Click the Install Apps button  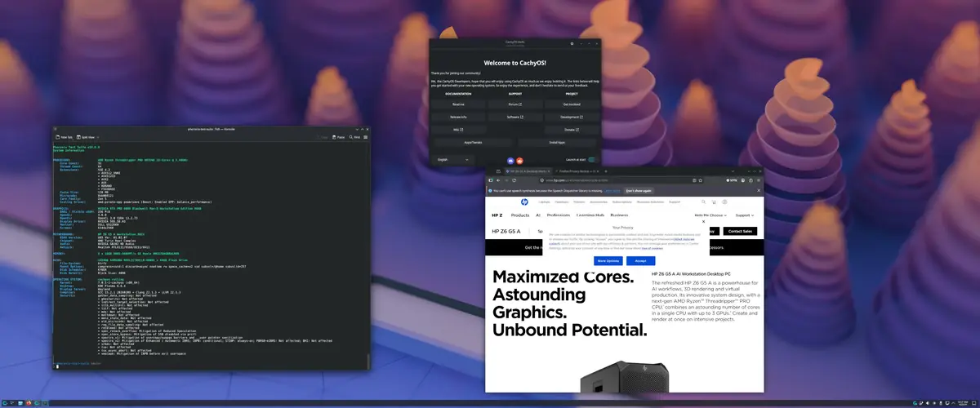tap(557, 142)
